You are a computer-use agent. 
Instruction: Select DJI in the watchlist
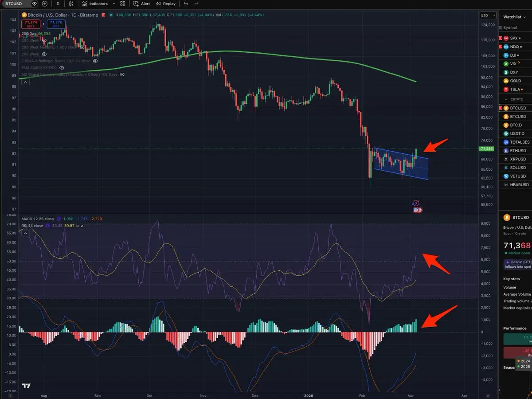point(515,55)
